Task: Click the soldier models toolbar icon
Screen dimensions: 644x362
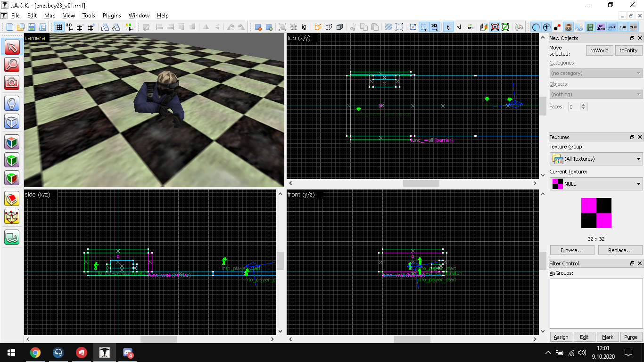Action: (569, 27)
